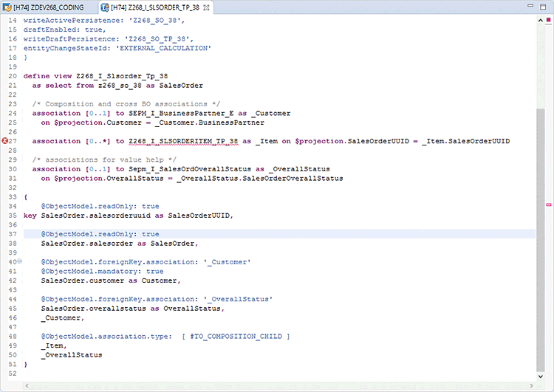Click 'SalesOrder.salesorder as SalesOrder,' on line 38
Image resolution: width=554 pixels, height=392 pixels.
click(120, 244)
